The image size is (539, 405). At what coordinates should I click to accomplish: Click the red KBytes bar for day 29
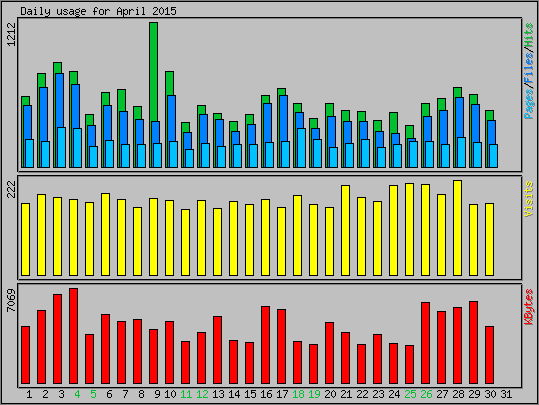473,342
